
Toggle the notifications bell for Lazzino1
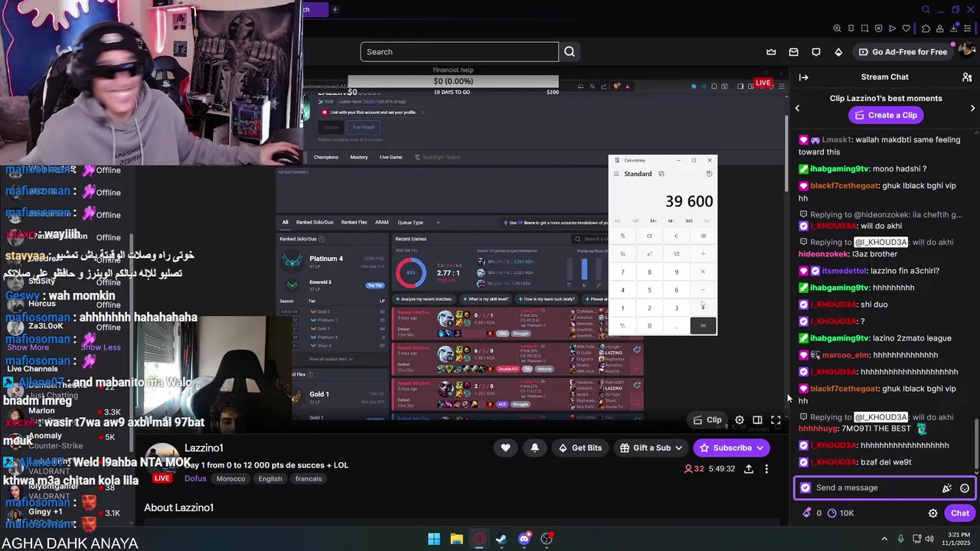coord(534,448)
